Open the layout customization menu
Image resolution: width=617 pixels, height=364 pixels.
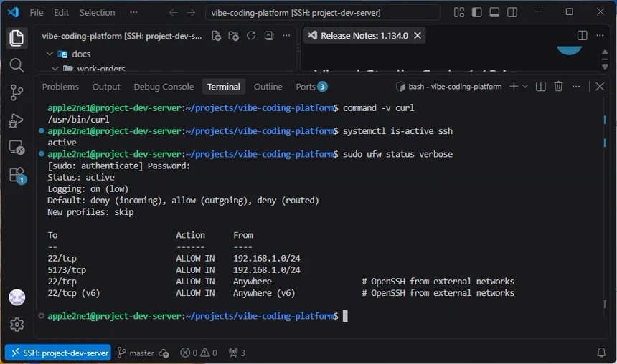(459, 12)
